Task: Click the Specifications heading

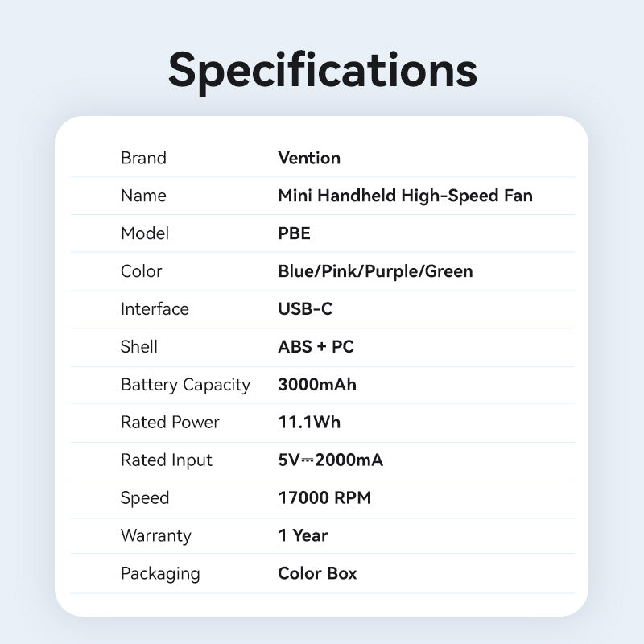Action: pos(322,69)
